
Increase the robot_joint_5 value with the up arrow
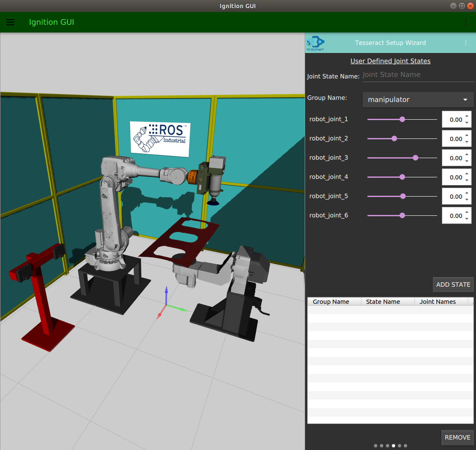pyautogui.click(x=467, y=193)
